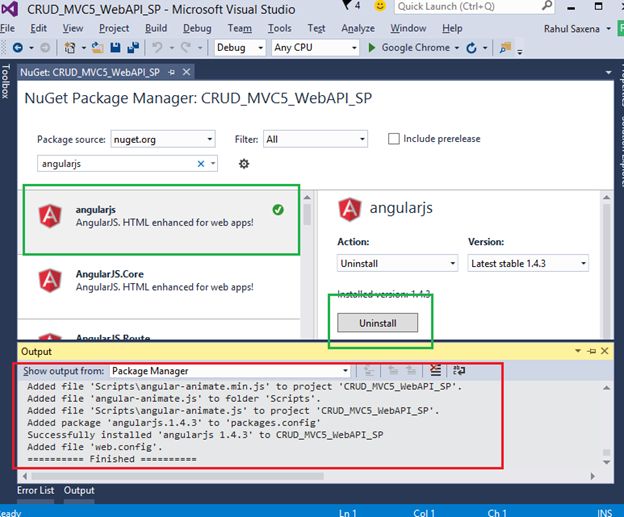Send feedback via smiley icon

coord(380,6)
